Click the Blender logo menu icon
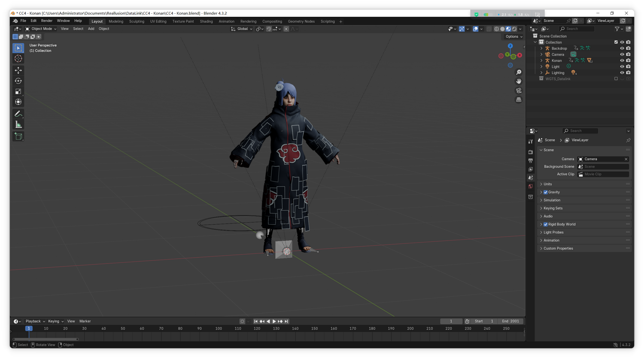This screenshot has height=358, width=644. click(x=15, y=21)
